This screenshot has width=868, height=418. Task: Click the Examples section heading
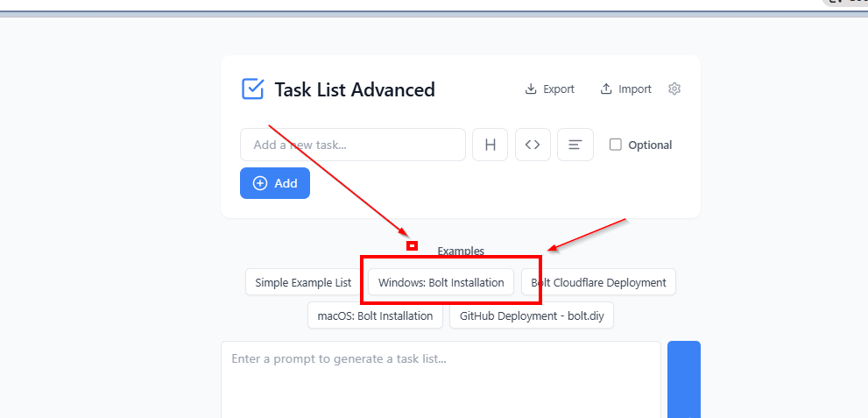461,252
